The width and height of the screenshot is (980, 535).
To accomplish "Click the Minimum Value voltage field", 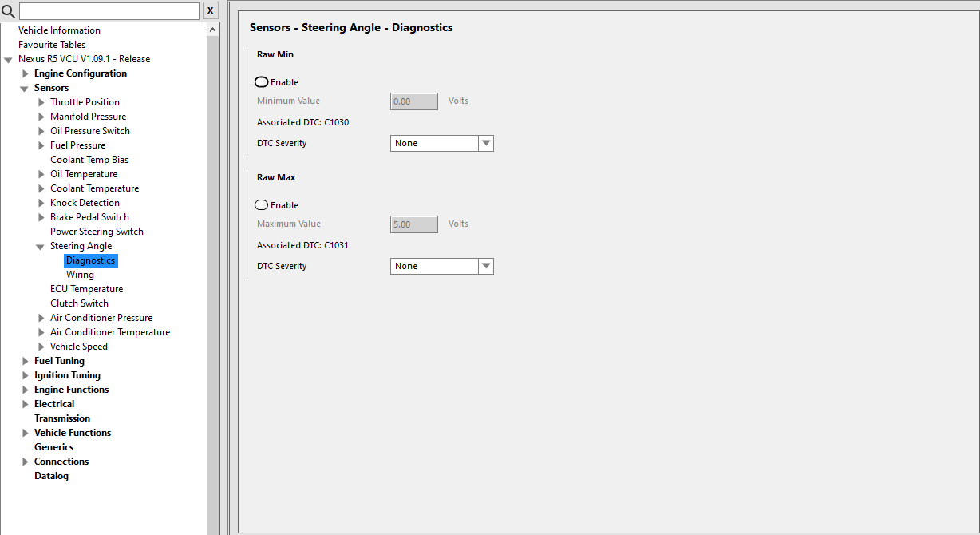I will (414, 101).
